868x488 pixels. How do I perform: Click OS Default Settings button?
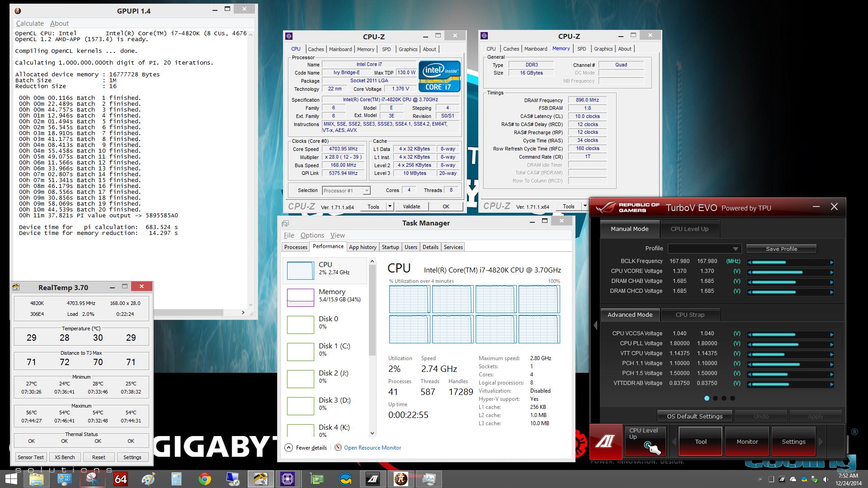tap(695, 416)
